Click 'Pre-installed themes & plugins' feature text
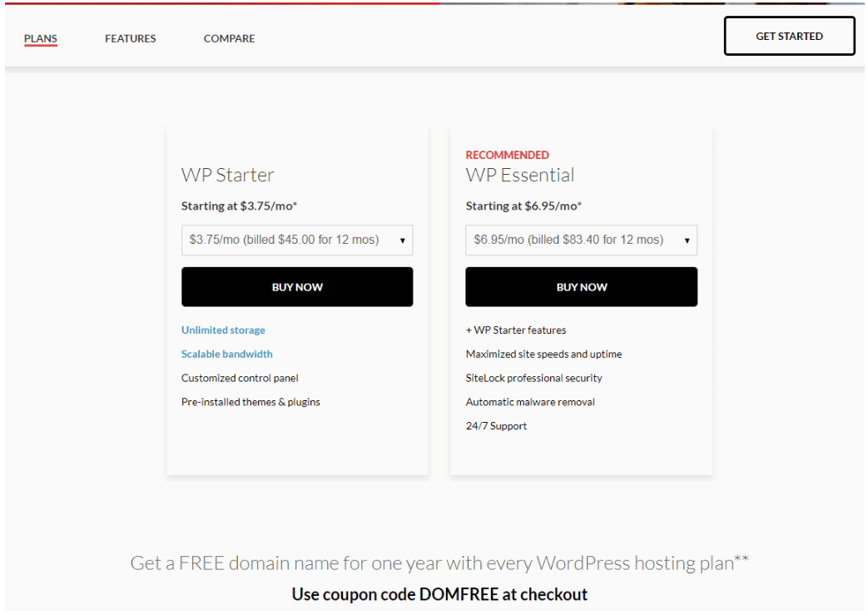 (250, 402)
